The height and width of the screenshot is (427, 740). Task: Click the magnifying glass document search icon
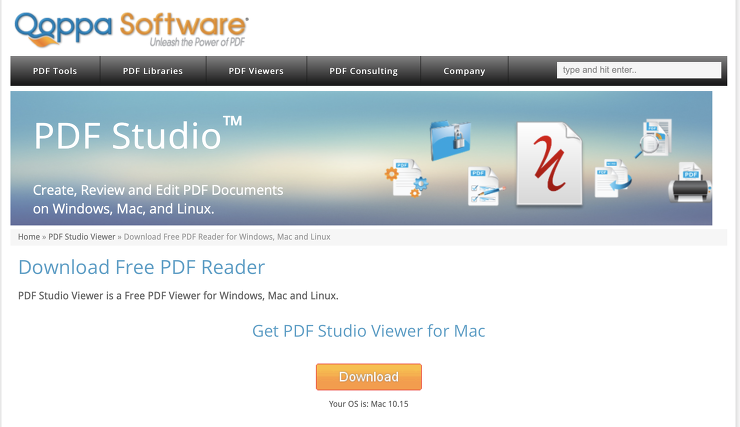(x=654, y=138)
